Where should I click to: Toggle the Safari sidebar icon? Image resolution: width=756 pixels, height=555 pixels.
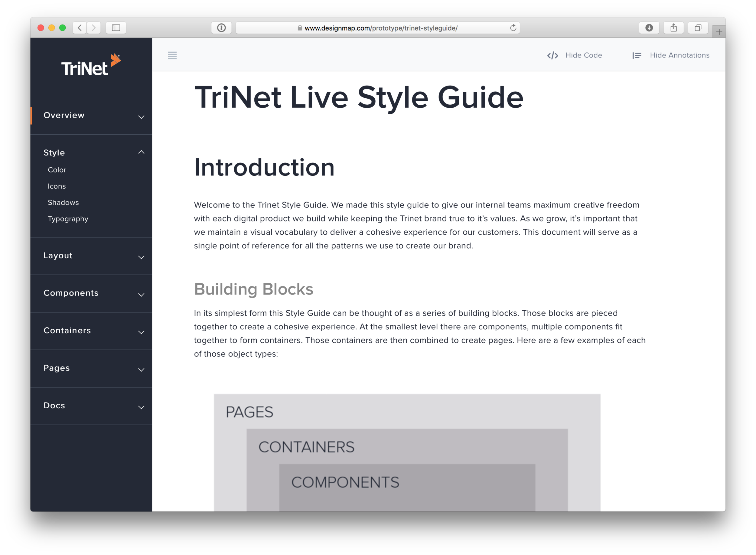tap(116, 28)
